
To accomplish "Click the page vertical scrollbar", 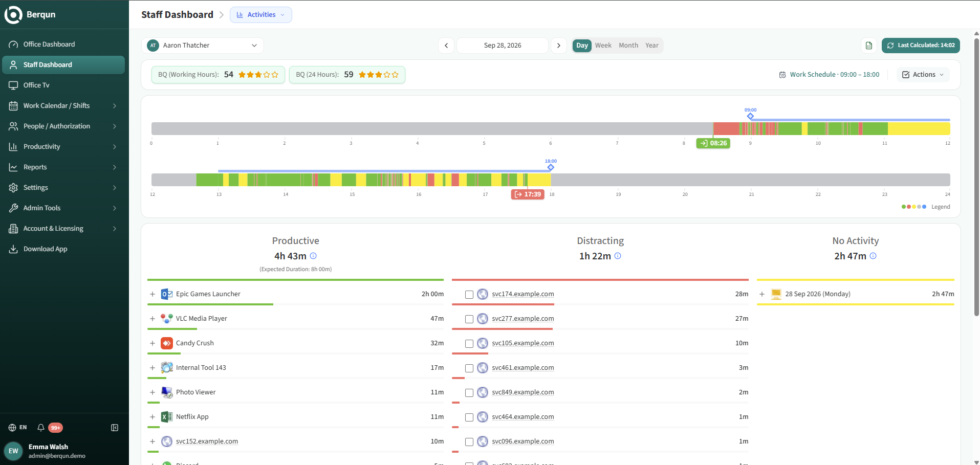I will pyautogui.click(x=976, y=176).
